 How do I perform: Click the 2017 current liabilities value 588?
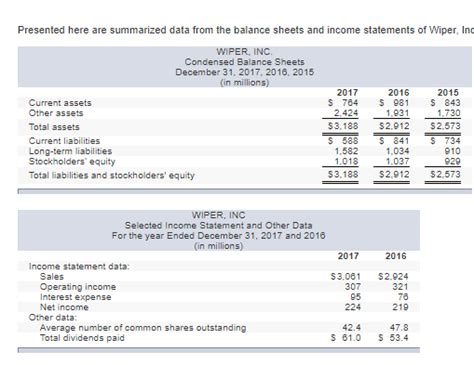click(350, 140)
